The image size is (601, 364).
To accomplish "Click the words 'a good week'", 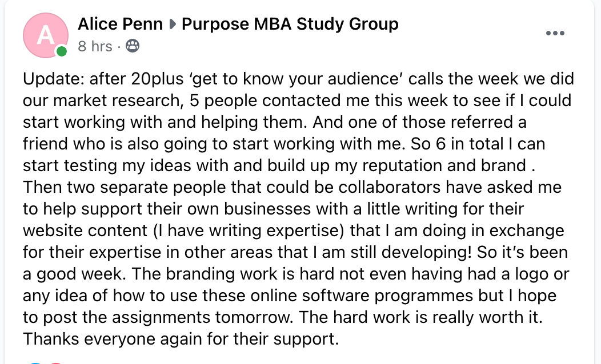I will click(73, 274).
